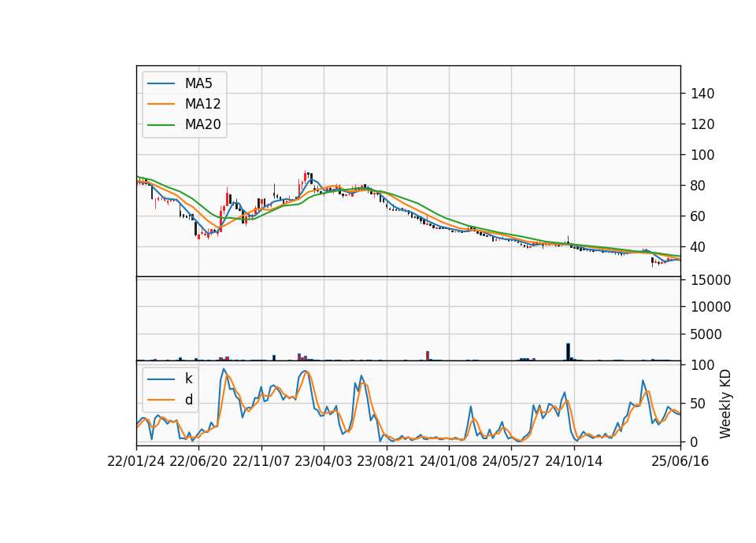Click the 120 price axis label
Screen dimensions: 756x543
click(702, 124)
